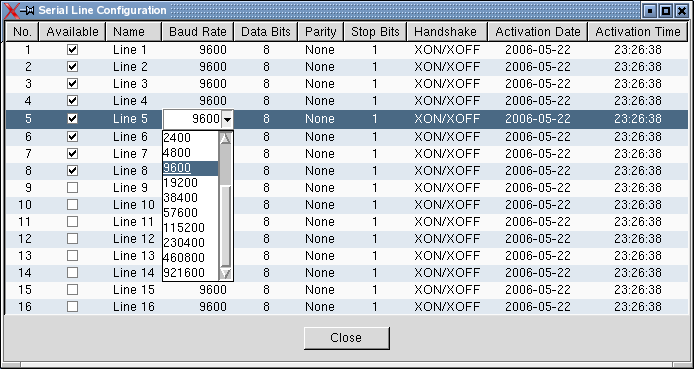Pick 38400 from baud rate list
Viewport: 694px width, 369px height.
pyautogui.click(x=191, y=198)
